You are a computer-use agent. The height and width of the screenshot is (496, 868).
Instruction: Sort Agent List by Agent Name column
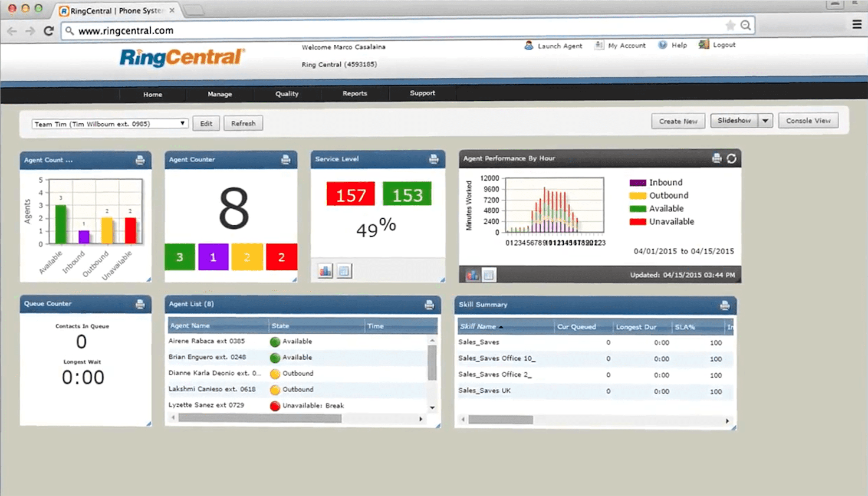[218, 325]
